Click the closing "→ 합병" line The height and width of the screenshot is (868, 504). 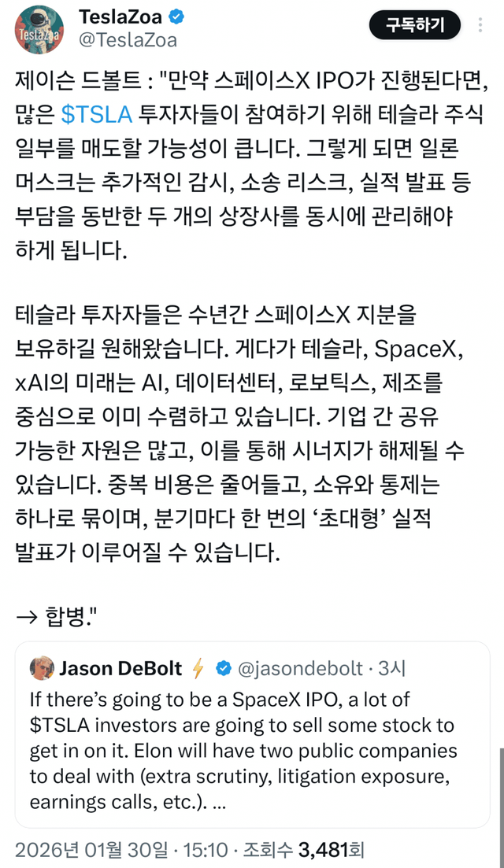[61, 615]
